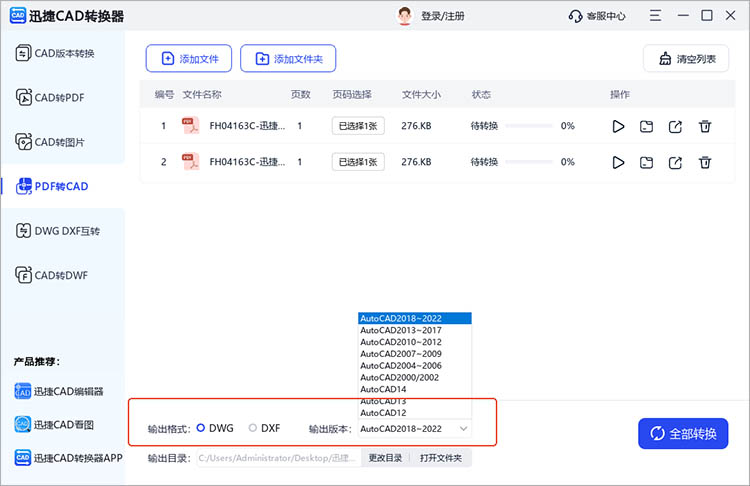Viewport: 750px width, 486px height.
Task: Open 迅捷CAD看图 product recommendation
Action: tap(54, 424)
